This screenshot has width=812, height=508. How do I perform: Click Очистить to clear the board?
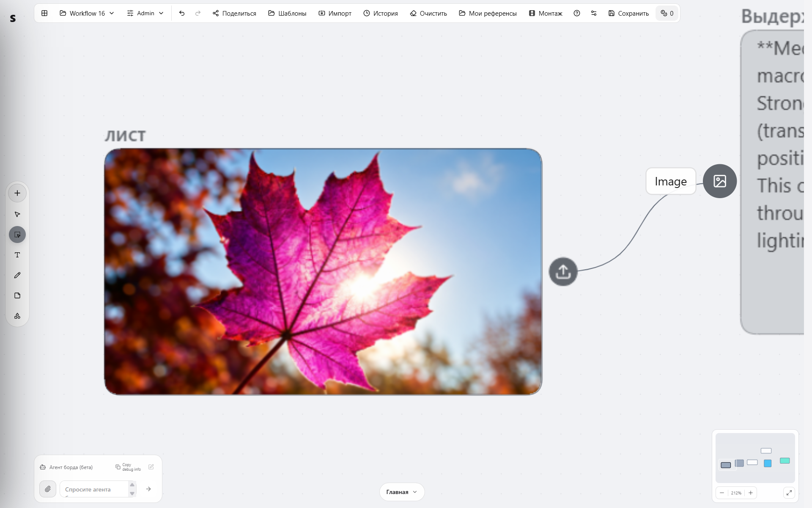[428, 13]
